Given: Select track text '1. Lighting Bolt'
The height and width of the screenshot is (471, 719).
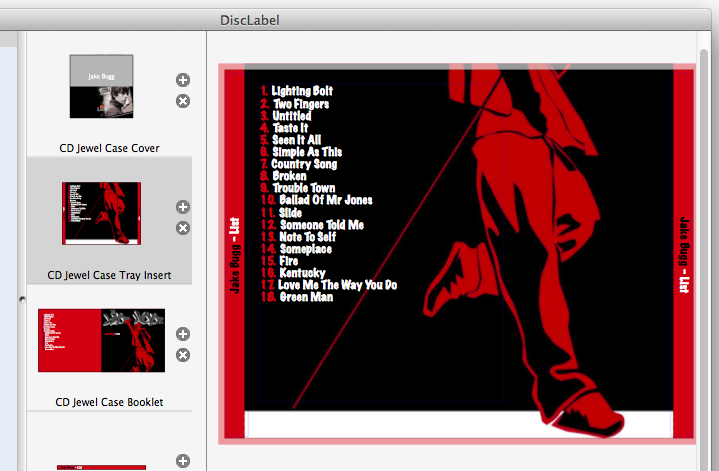Looking at the screenshot, I should click(x=296, y=91).
